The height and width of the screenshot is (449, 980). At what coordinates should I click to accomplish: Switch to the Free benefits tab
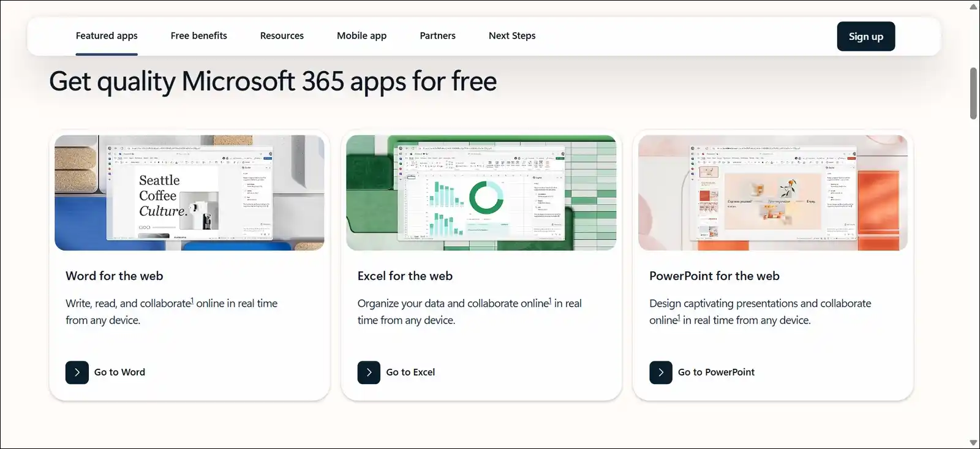199,36
